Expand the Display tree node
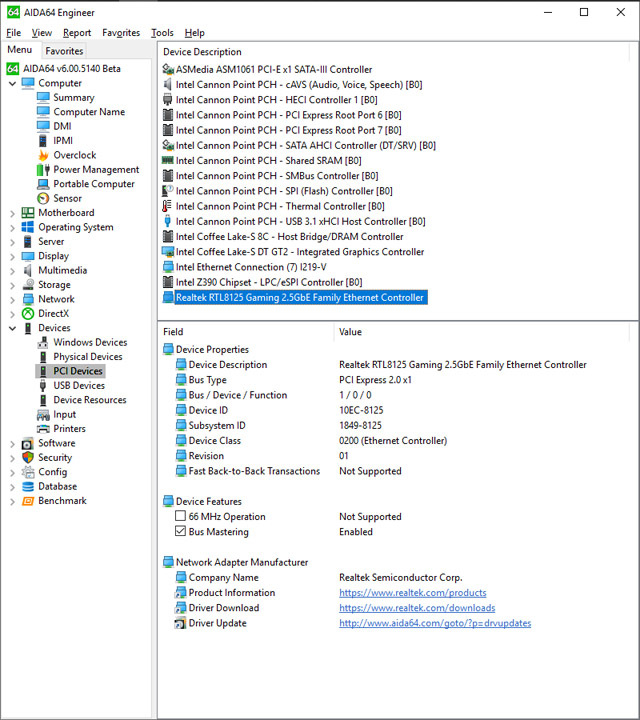 (12, 256)
